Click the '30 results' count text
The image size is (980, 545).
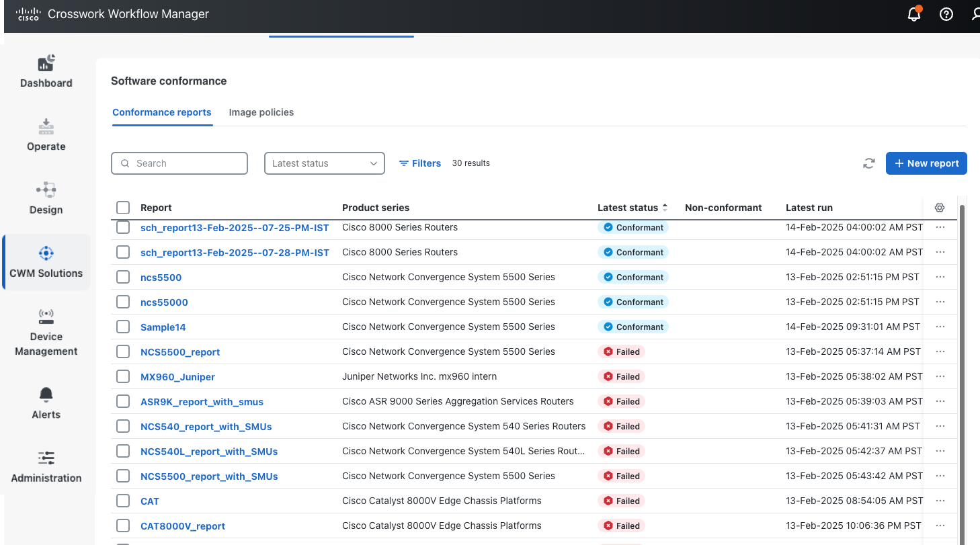(x=471, y=163)
